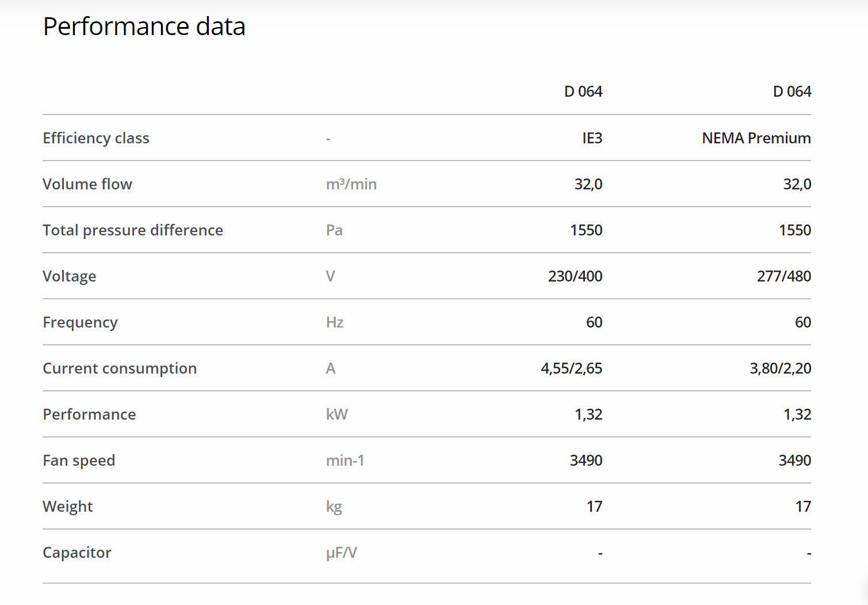Click the IE3 efficiency class value
This screenshot has height=605, width=868.
592,138
